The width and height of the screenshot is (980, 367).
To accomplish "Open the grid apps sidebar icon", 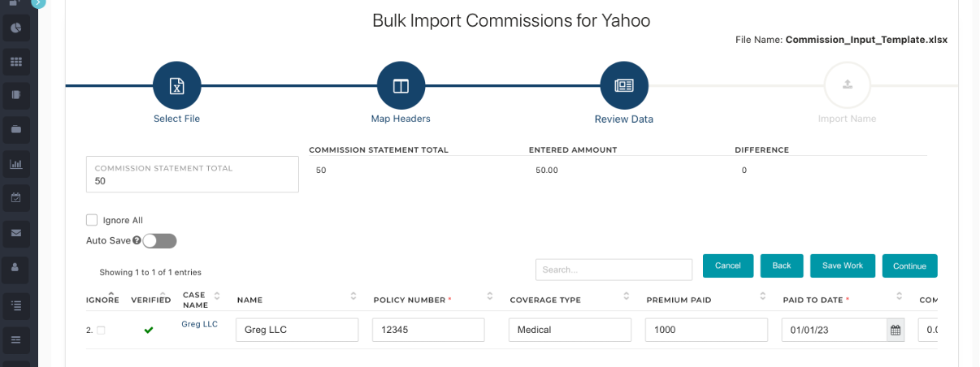I will pyautogui.click(x=15, y=62).
